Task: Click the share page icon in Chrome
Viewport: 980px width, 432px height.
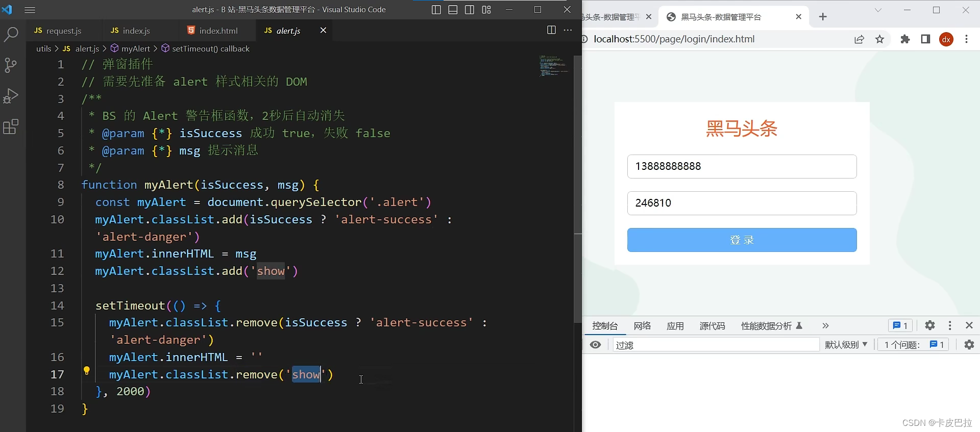Action: point(859,39)
